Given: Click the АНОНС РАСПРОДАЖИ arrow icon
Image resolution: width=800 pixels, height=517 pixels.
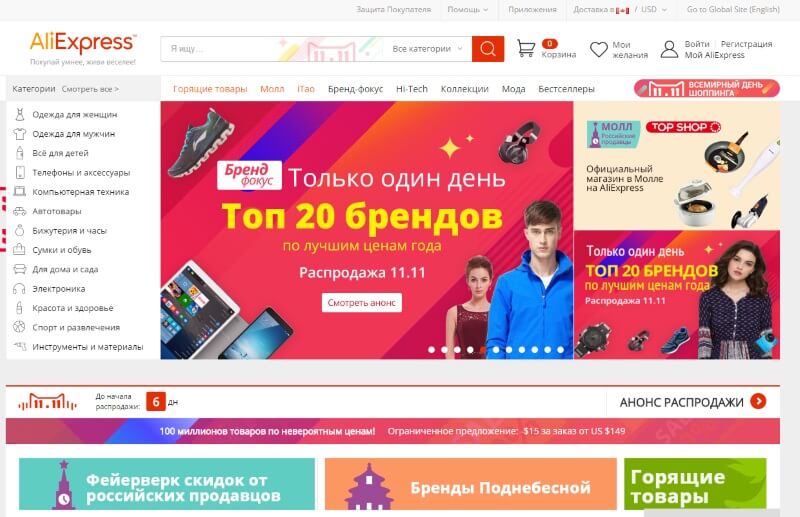Looking at the screenshot, I should (x=758, y=402).
